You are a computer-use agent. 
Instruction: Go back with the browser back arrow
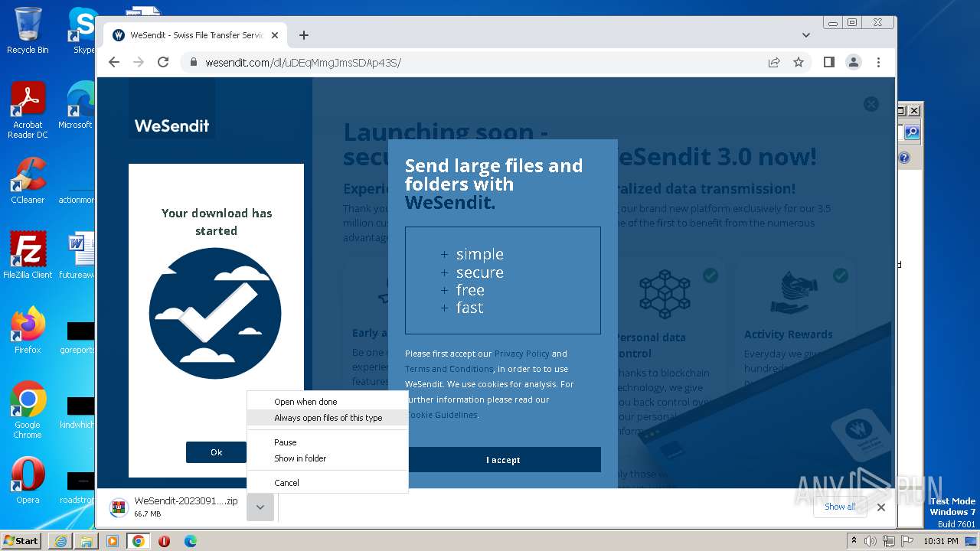pyautogui.click(x=114, y=62)
